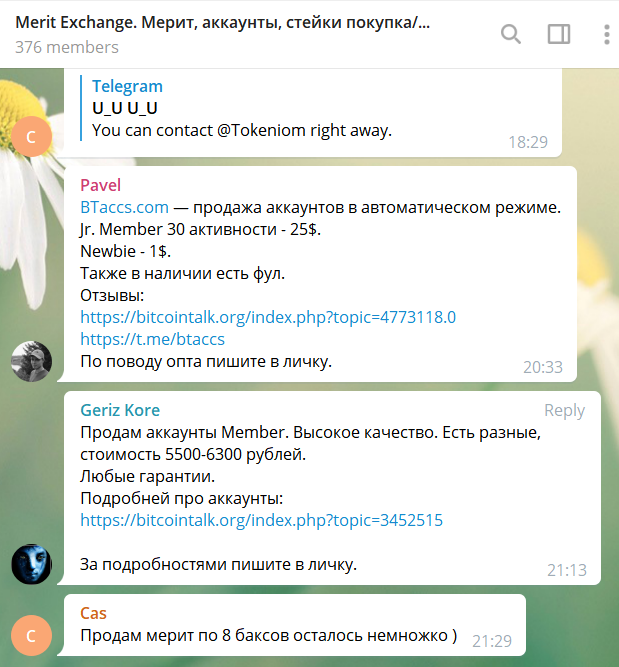Click the Geriz Kore sender name

[x=120, y=410]
